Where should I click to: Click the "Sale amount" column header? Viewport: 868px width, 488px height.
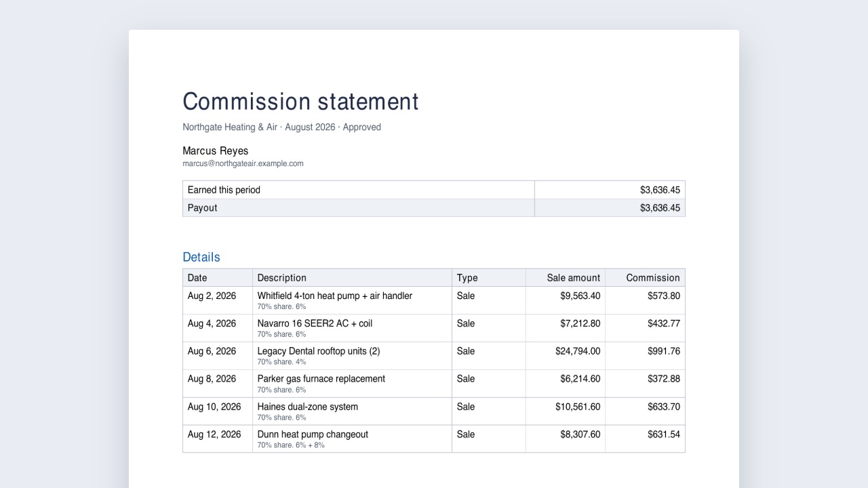(x=574, y=278)
